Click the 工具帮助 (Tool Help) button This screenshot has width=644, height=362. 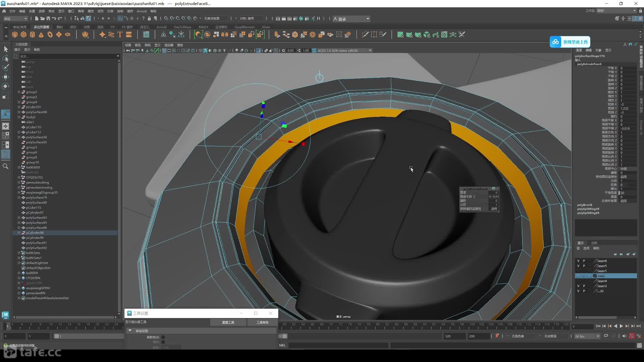(x=263, y=322)
